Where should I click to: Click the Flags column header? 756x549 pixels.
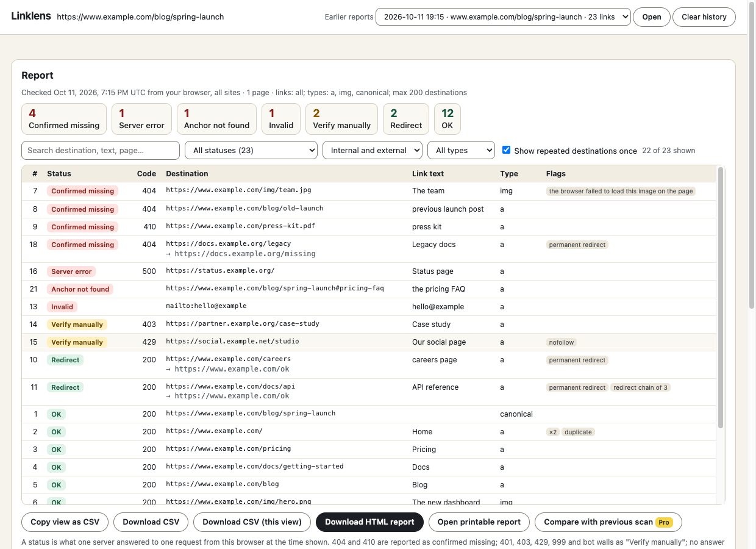556,174
